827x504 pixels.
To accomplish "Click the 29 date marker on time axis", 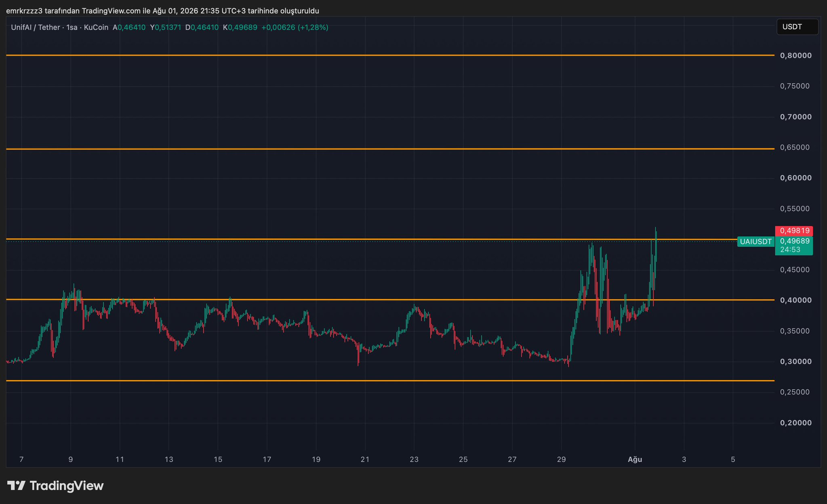I will pyautogui.click(x=561, y=459).
